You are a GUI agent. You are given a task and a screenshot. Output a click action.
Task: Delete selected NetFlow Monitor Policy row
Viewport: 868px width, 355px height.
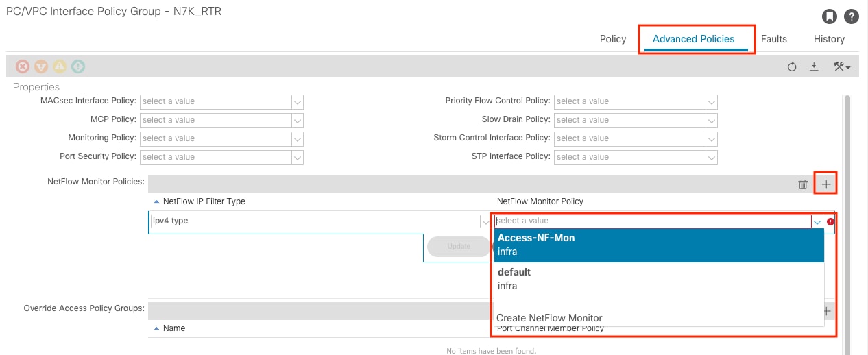tap(803, 184)
